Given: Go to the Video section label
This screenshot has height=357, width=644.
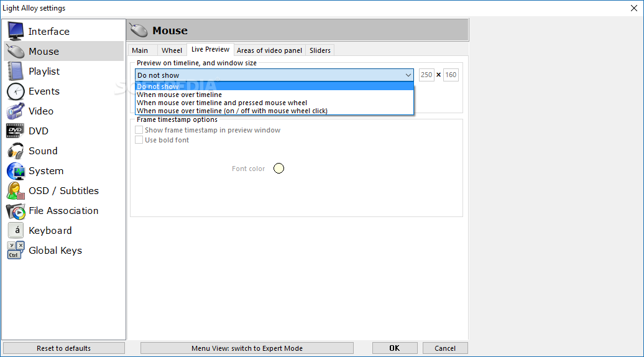Looking at the screenshot, I should click(x=41, y=111).
